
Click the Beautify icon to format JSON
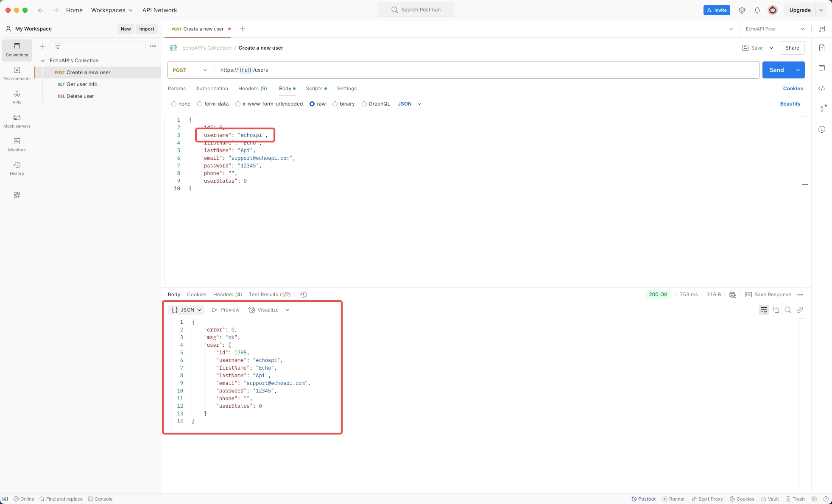pyautogui.click(x=790, y=103)
